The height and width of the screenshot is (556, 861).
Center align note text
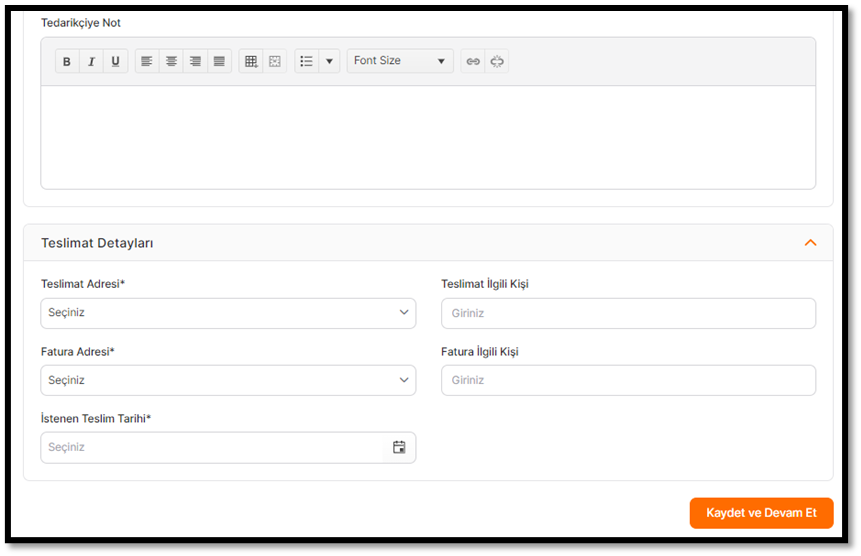(171, 61)
